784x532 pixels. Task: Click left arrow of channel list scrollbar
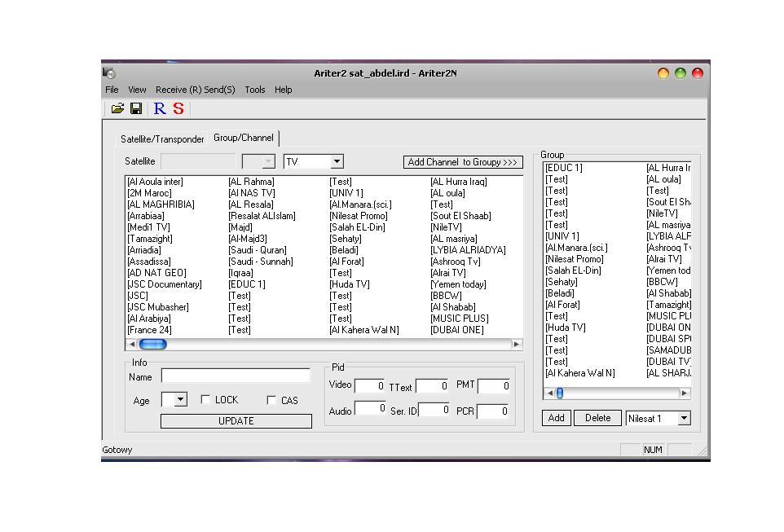[131, 344]
